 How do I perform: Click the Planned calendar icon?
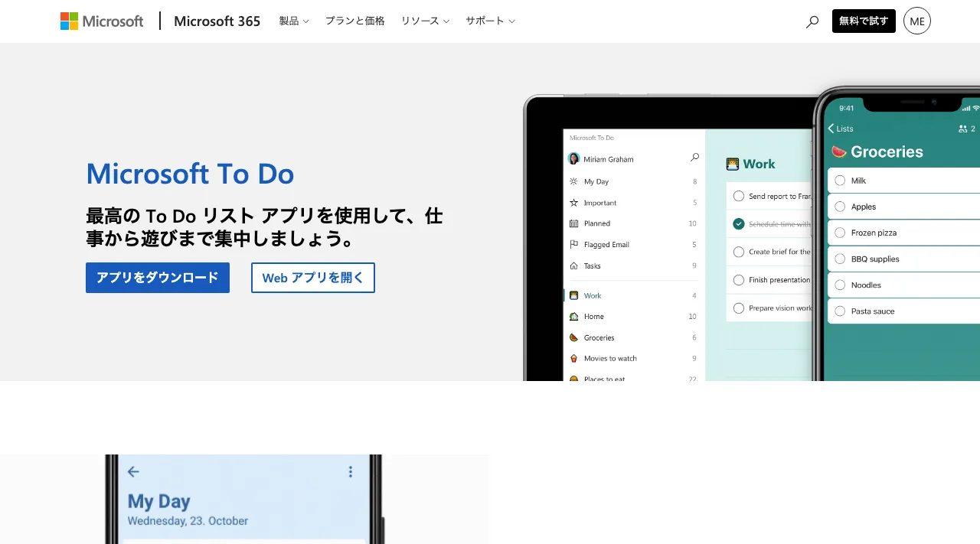574,223
